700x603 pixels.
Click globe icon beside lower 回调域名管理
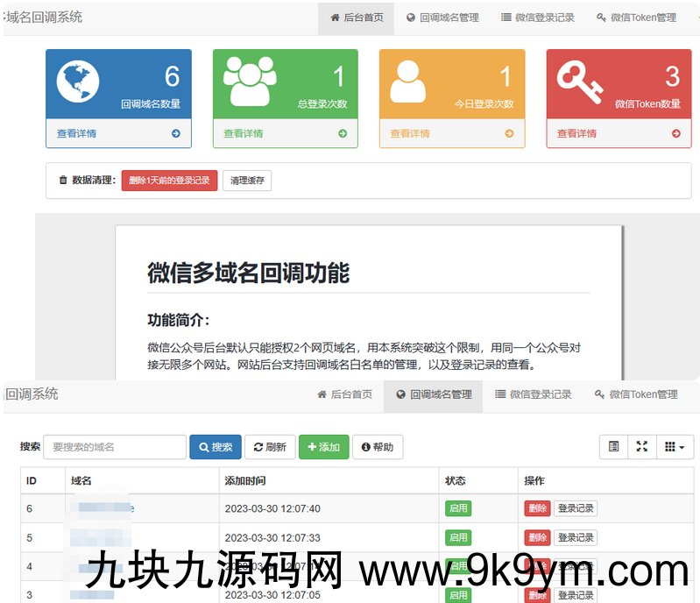[401, 394]
